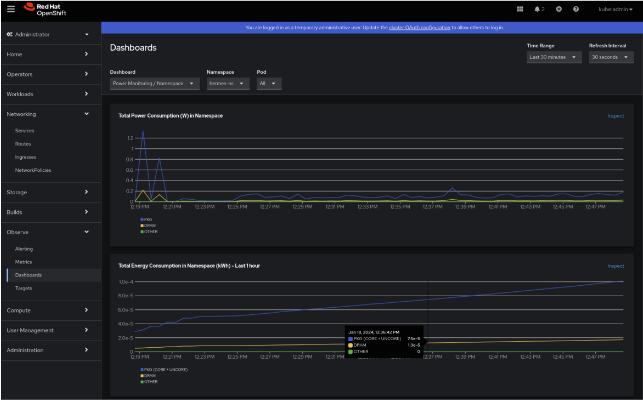
Task: Toggle OTHER legend entry in Energy Consumption chart
Action: [149, 382]
